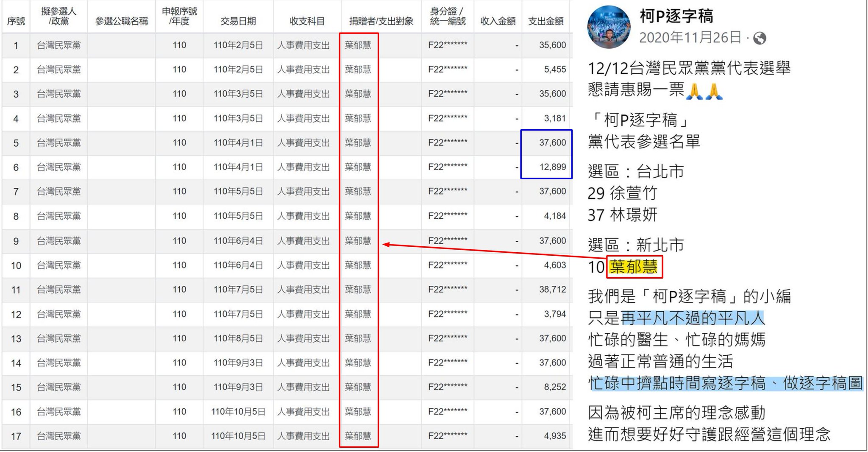
Task: Click 葉郁慧 recipient name in row 9
Action: pos(358,240)
